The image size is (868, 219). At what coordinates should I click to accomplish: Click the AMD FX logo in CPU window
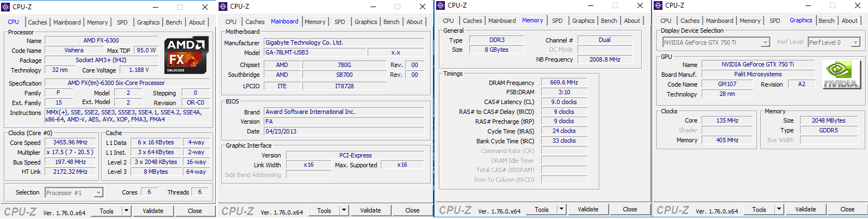(x=187, y=54)
